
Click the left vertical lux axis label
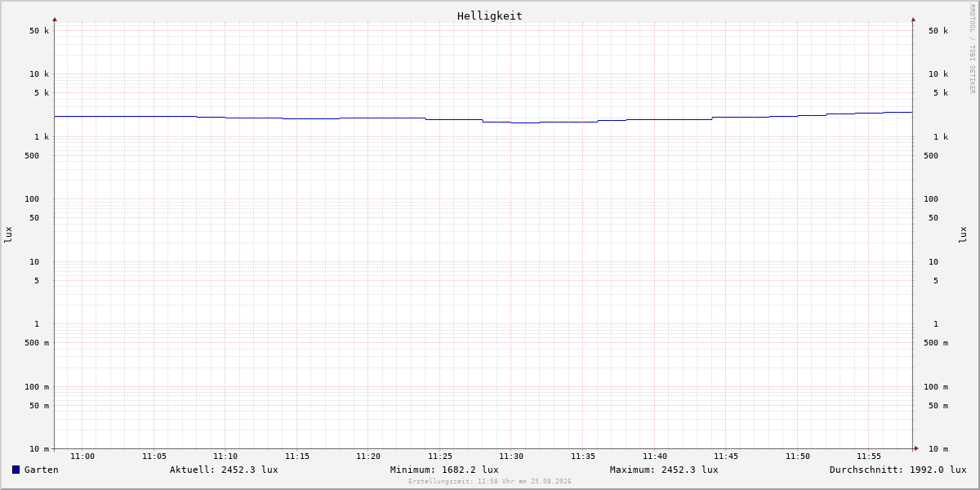click(8, 234)
